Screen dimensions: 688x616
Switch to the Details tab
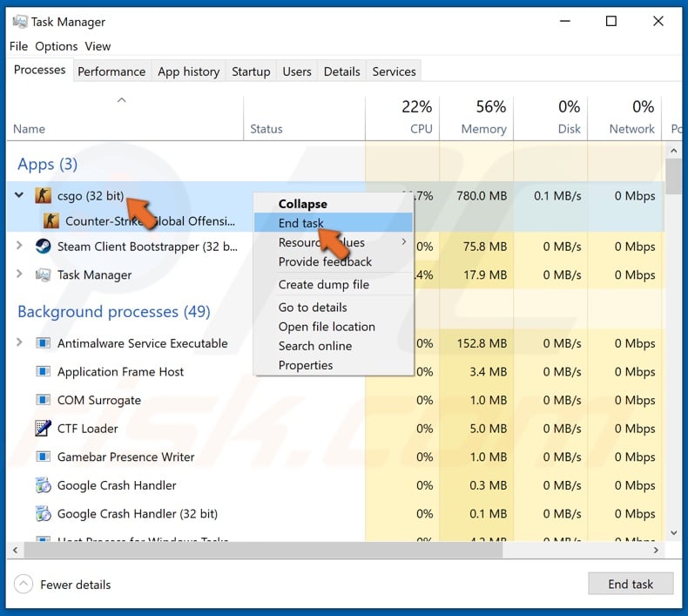click(x=341, y=71)
